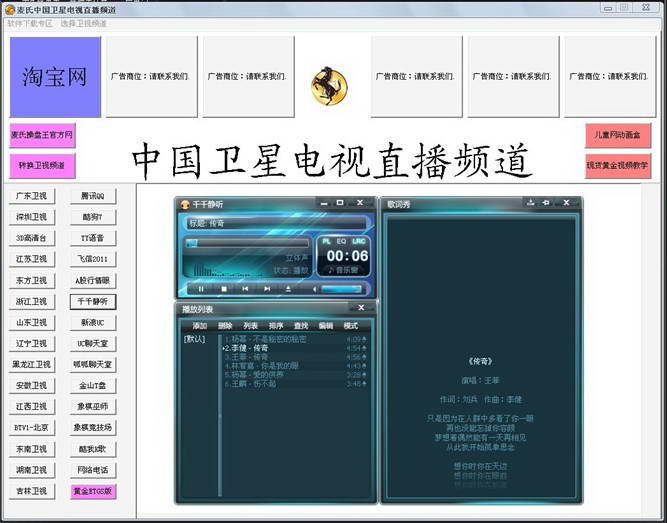Image resolution: width=667 pixels, height=523 pixels.
Task: Open the 查找 menu in the playlist
Action: tap(301, 326)
